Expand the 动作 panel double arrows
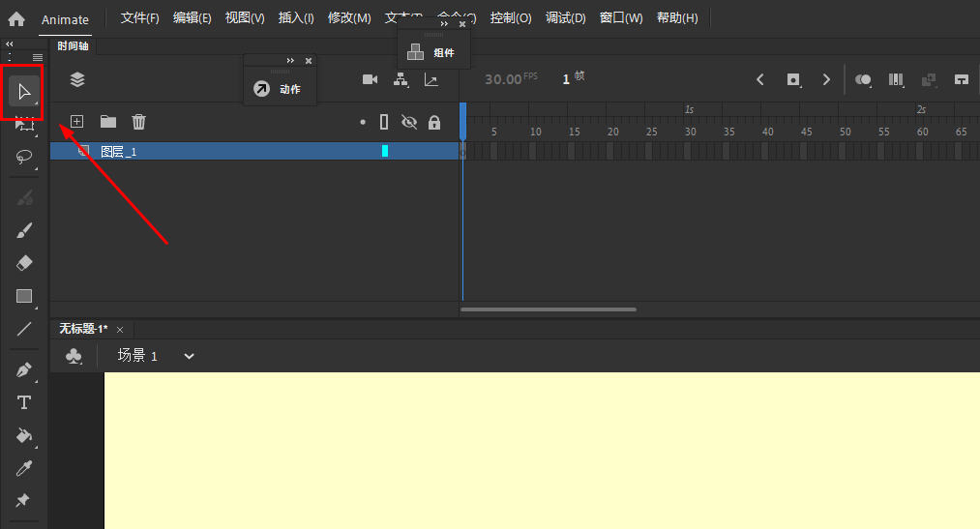This screenshot has width=980, height=529. point(290,61)
